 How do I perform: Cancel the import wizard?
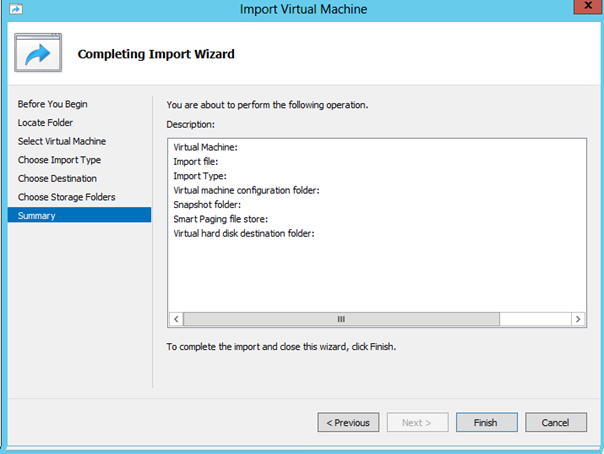click(x=556, y=422)
